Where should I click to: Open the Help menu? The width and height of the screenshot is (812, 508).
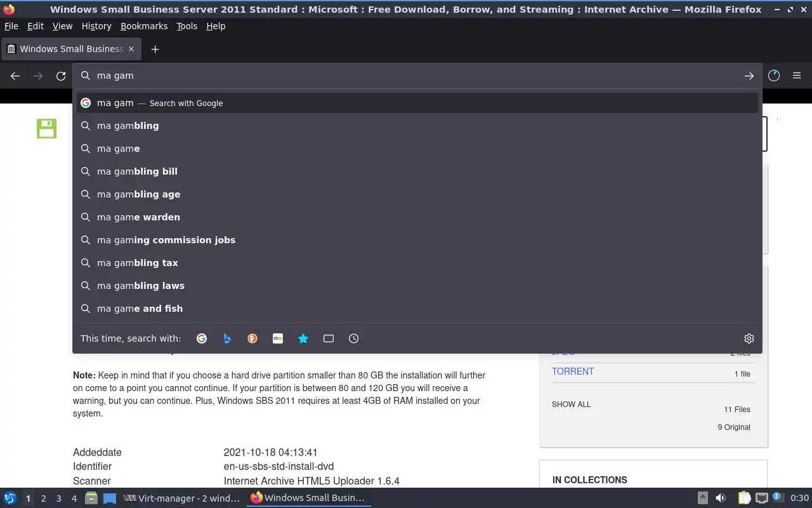[216, 26]
